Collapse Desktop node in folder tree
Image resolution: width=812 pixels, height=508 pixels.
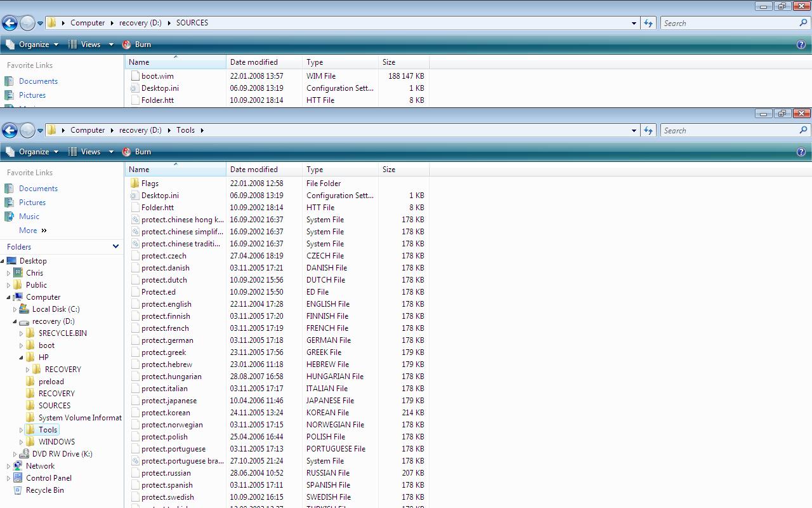(x=3, y=261)
